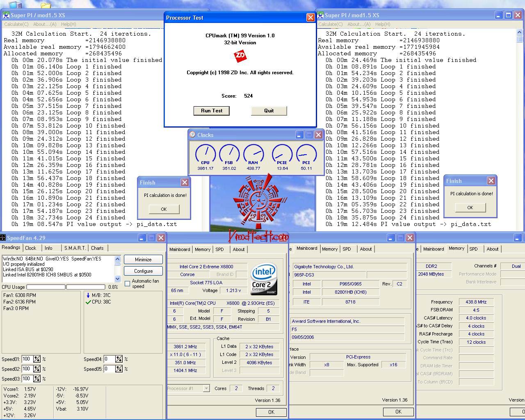The width and height of the screenshot is (525, 420).
Task: Switch to SpeedFan Readings tab
Action: 11,247
